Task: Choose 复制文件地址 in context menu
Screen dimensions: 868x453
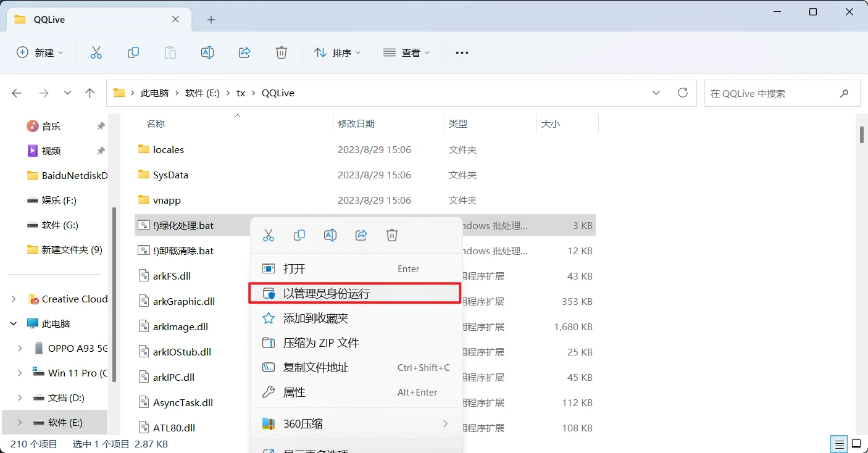Action: pyautogui.click(x=356, y=368)
